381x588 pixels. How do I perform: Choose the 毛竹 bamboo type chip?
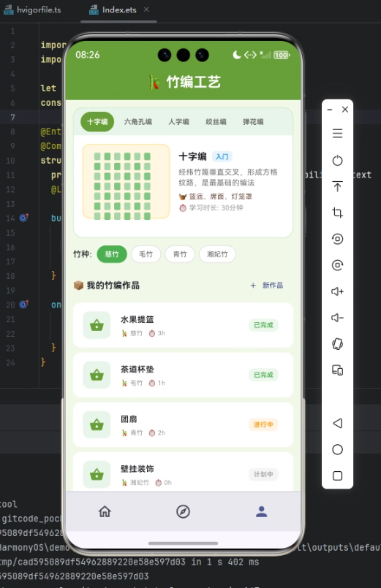(x=146, y=254)
